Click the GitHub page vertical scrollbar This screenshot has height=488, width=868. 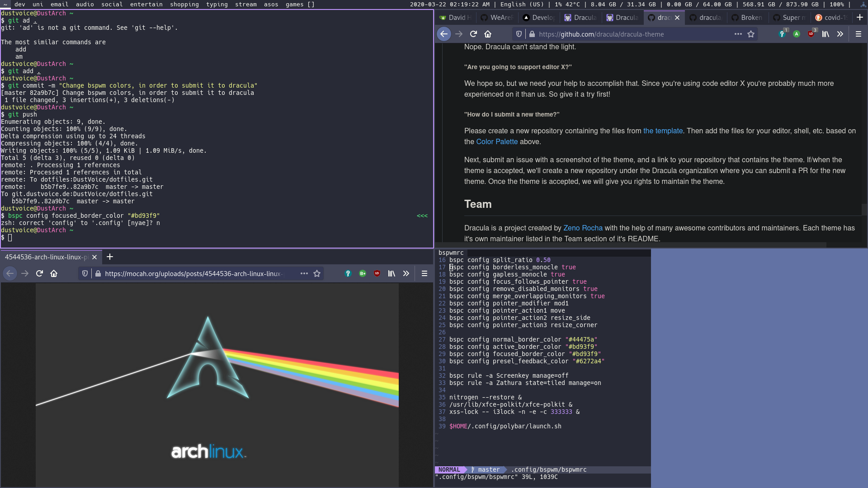864,209
